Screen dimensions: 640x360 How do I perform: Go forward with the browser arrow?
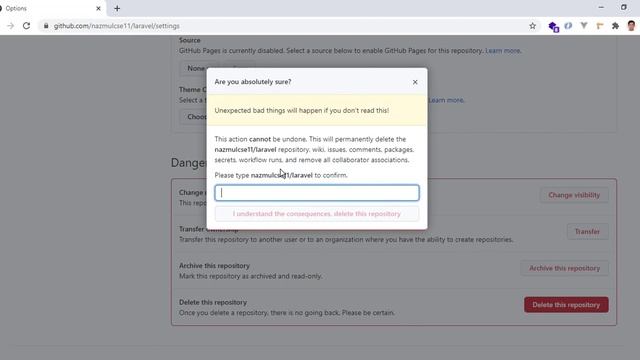pos(11,26)
